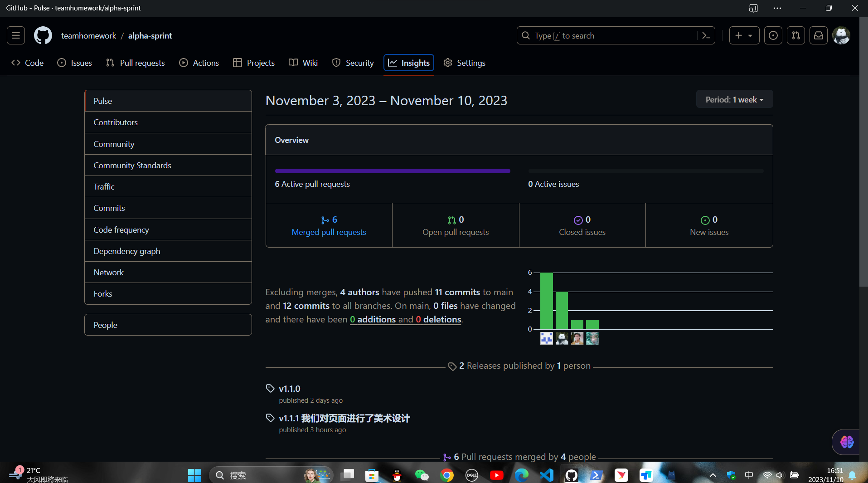Launch Microsoft Edge from the taskbar
Screen dimensions: 868x483
[522, 475]
